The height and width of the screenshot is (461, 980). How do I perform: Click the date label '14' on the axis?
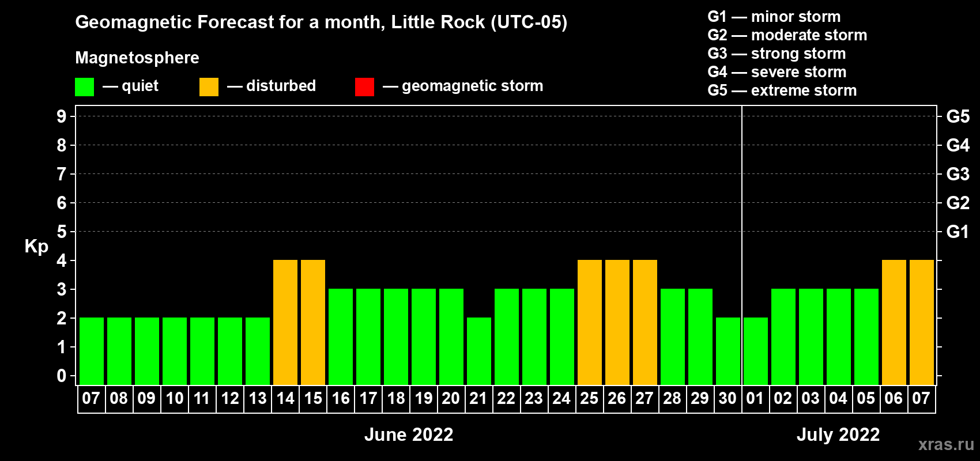285,399
